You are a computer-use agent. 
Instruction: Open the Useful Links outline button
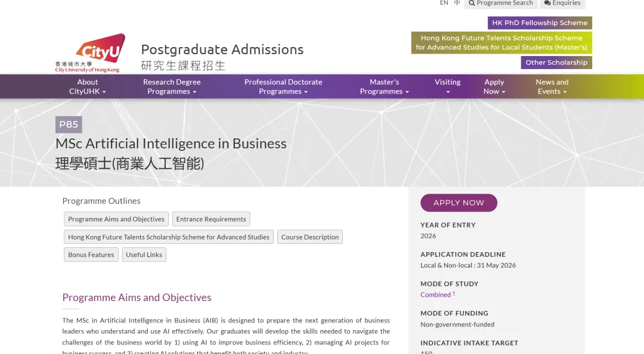click(144, 255)
